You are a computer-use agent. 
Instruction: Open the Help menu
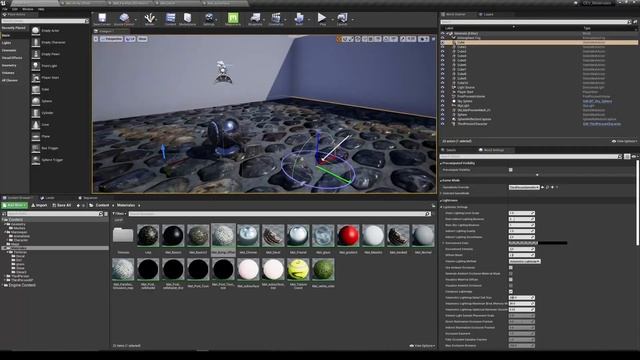click(x=41, y=9)
